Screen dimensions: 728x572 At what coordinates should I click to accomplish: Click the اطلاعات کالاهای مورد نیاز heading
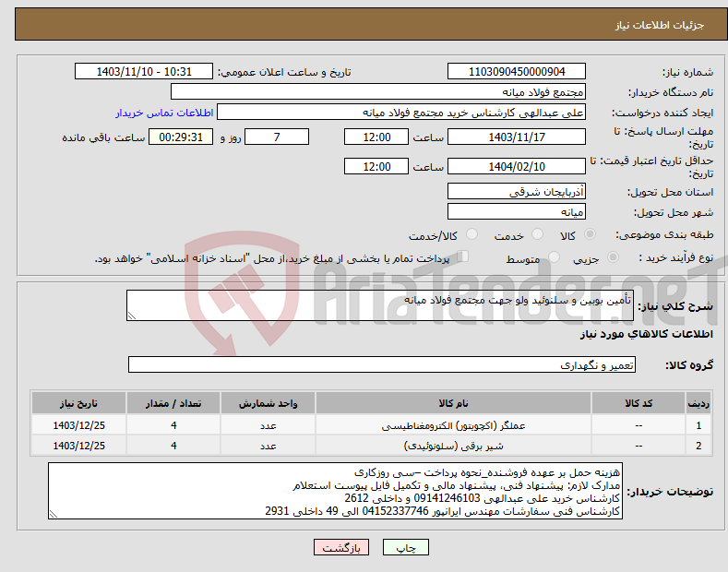[646, 334]
